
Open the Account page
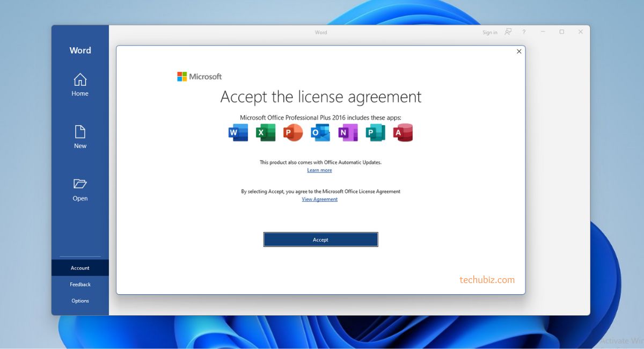click(x=80, y=268)
